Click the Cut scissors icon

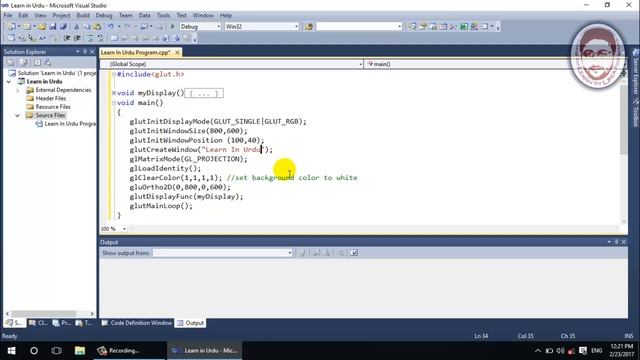point(76,27)
